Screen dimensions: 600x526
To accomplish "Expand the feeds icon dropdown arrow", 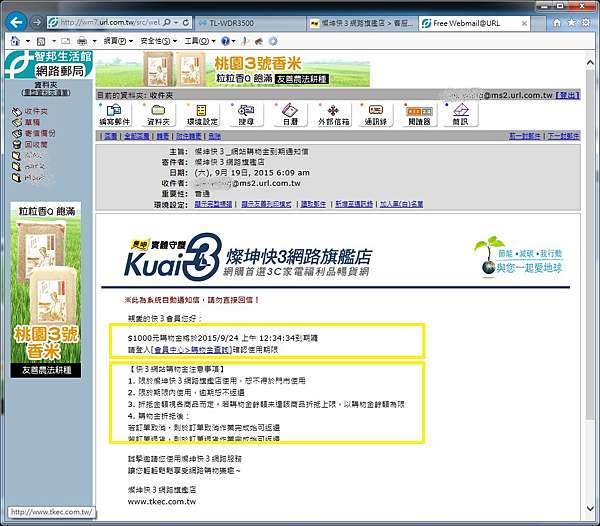I will (x=54, y=41).
